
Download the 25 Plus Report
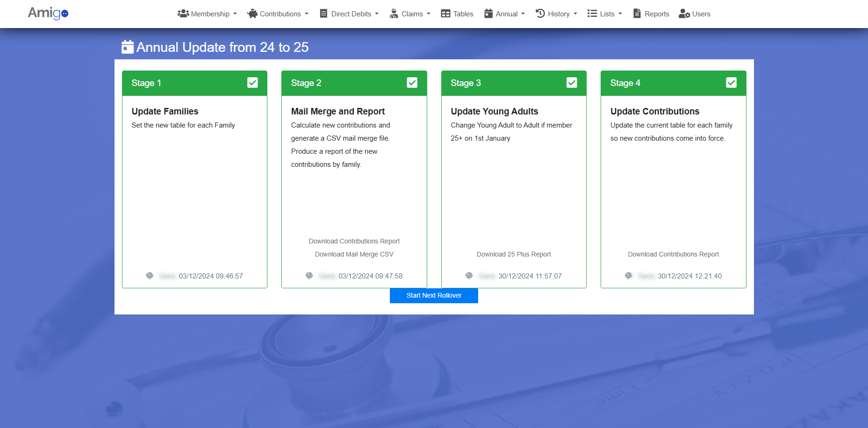coord(513,254)
